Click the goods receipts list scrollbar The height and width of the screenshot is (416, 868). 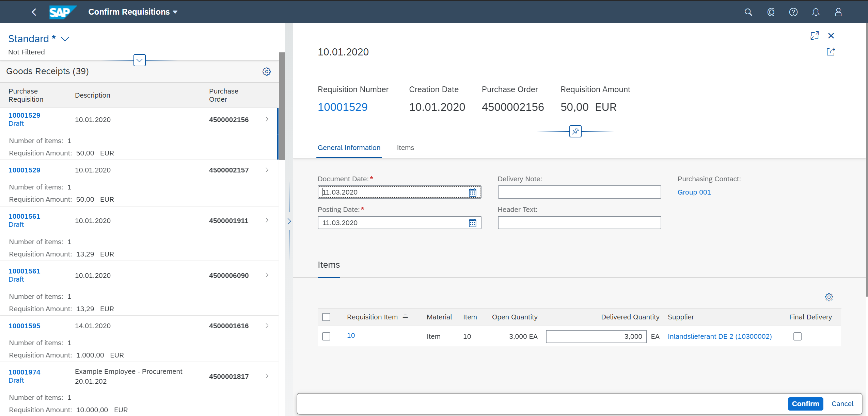click(282, 106)
